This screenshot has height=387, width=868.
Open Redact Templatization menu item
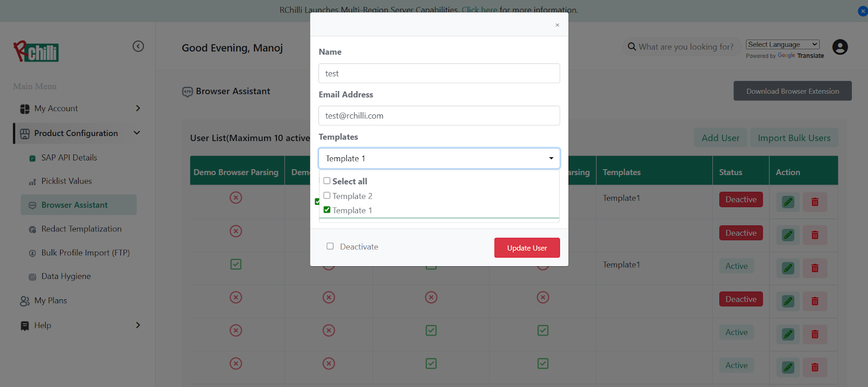(x=81, y=229)
